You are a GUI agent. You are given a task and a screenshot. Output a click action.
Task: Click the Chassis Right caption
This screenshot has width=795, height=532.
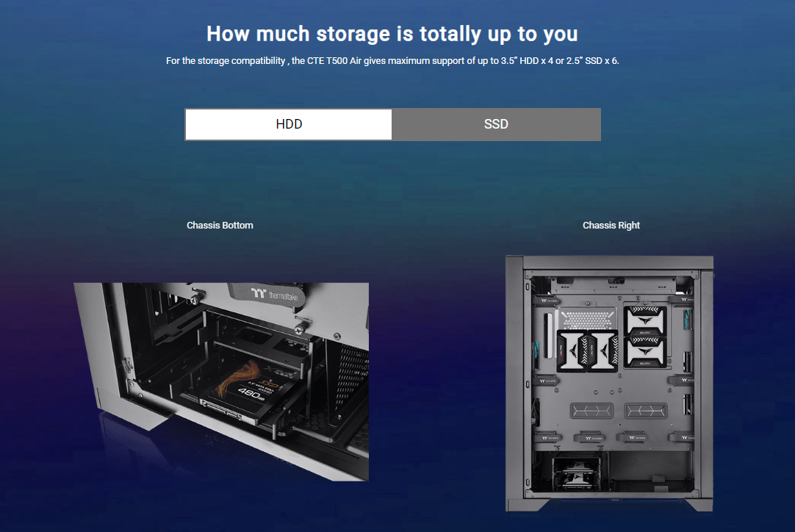point(611,225)
